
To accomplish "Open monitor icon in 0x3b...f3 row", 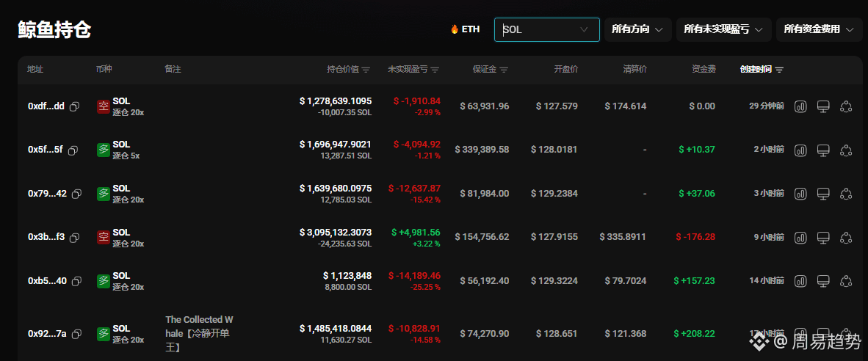I will point(823,237).
